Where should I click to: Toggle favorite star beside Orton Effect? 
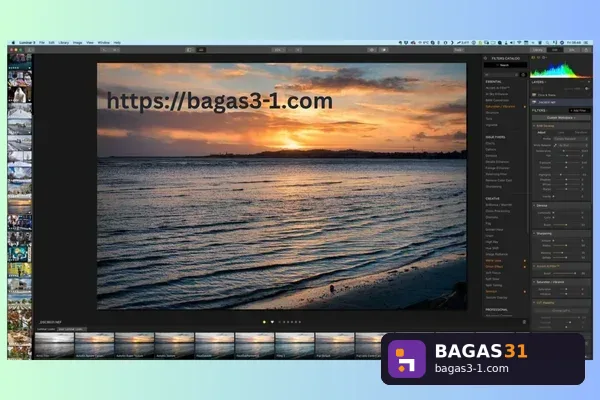(x=525, y=267)
